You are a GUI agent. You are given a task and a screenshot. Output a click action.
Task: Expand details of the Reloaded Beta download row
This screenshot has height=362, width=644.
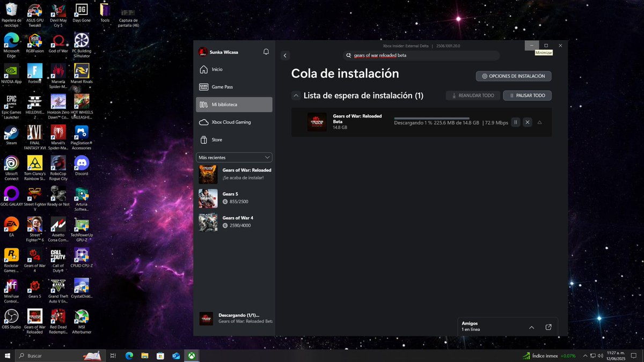tap(539, 122)
